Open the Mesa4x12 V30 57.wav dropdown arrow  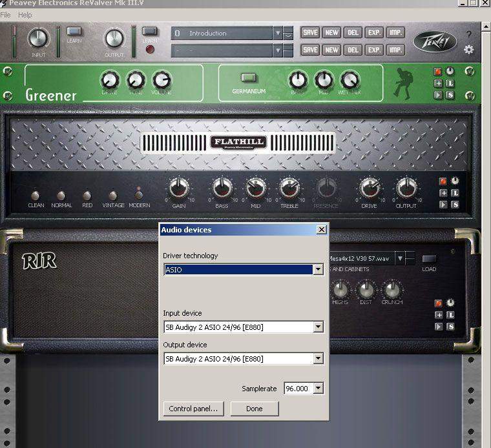tap(400, 258)
